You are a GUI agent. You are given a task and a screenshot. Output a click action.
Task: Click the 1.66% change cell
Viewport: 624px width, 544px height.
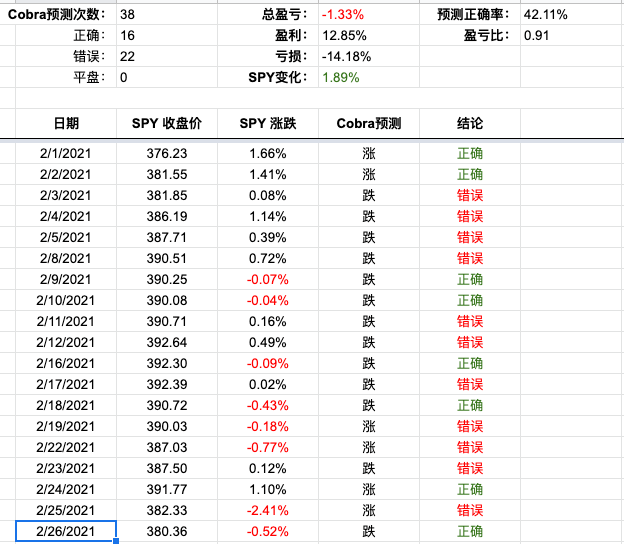point(268,153)
